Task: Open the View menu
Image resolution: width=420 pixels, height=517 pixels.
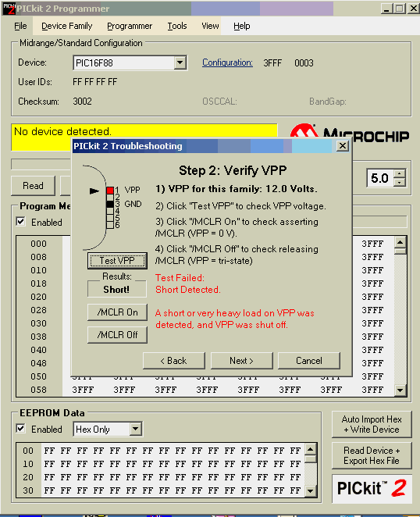Action: click(210, 26)
